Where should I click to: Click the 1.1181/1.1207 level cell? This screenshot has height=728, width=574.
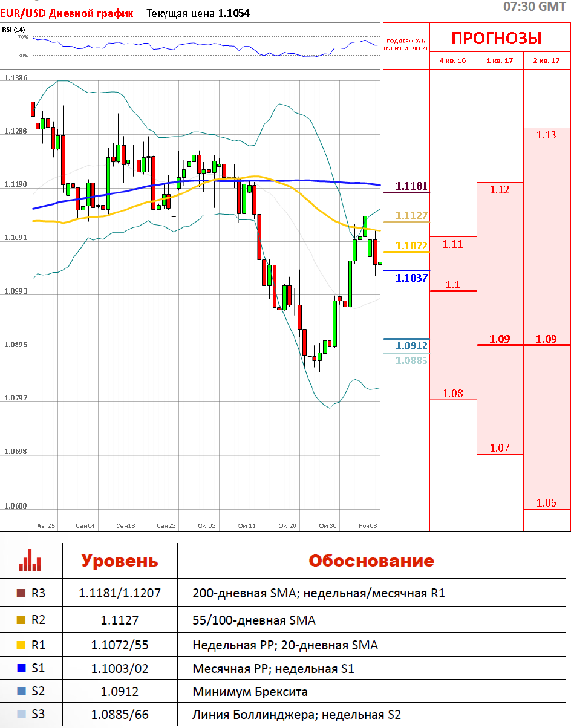(120, 593)
